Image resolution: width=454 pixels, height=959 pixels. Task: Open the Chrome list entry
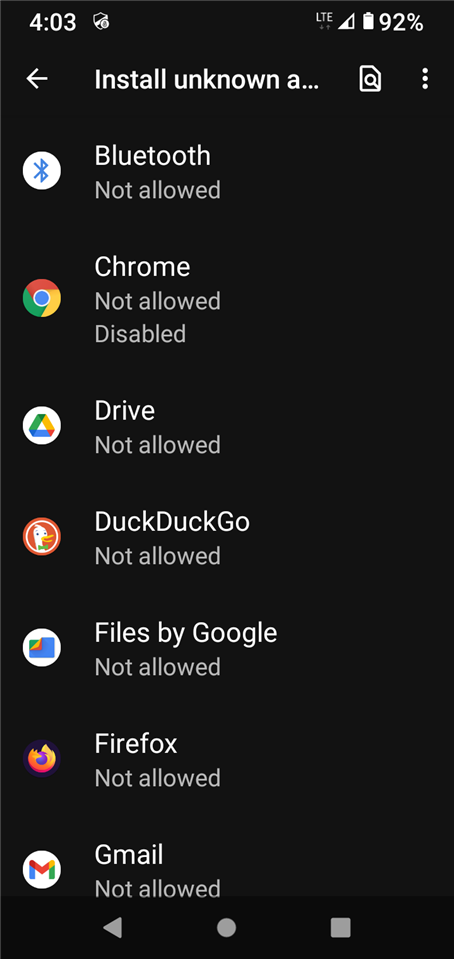coord(227,298)
